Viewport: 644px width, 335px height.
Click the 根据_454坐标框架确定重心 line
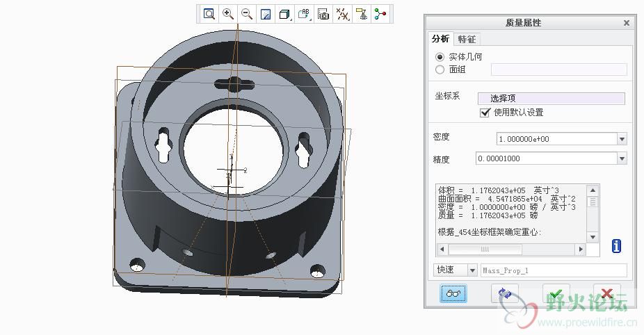point(490,232)
